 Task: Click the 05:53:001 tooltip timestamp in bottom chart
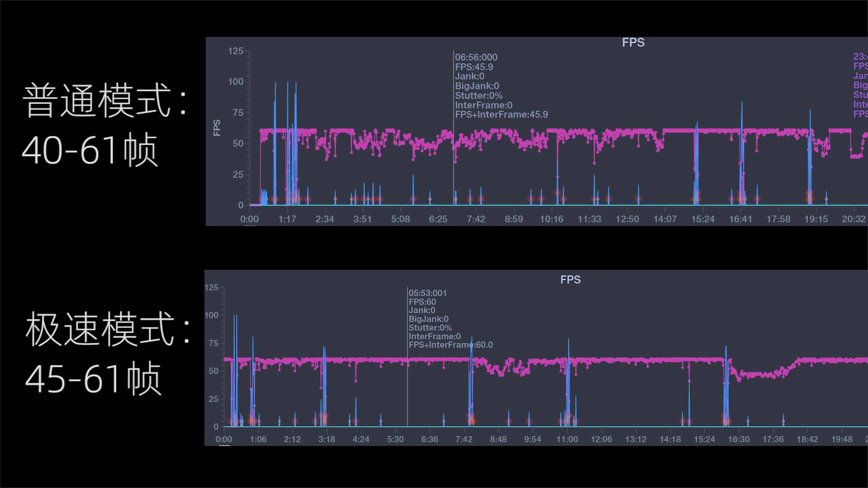[427, 293]
